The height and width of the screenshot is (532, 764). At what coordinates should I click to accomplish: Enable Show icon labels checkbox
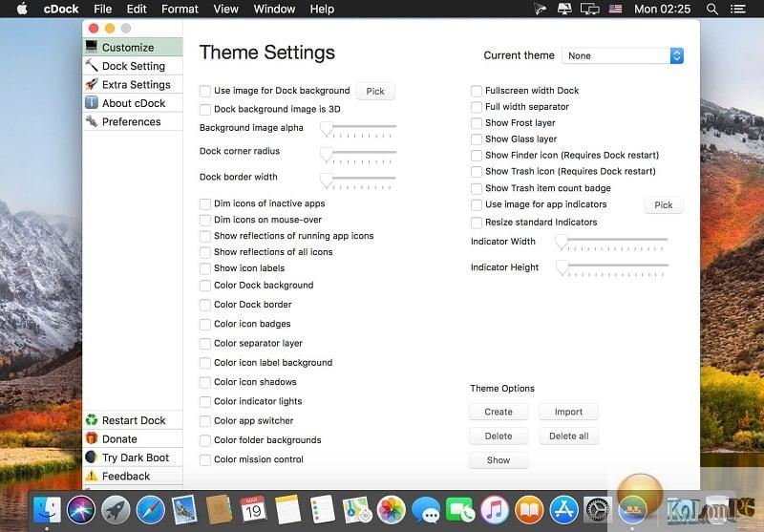[x=205, y=268]
